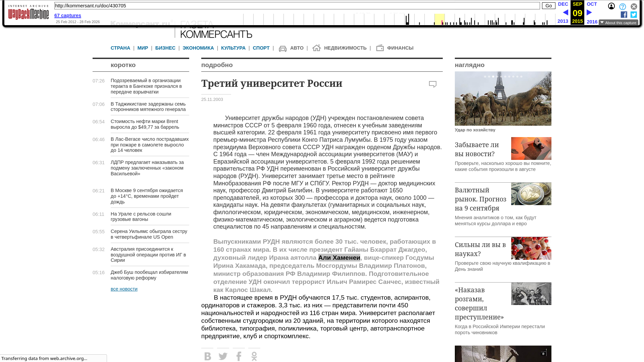Image resolution: width=644 pixels, height=362 pixels.
Task: Share capture via Twitter toolbar icon
Action: tap(634, 15)
